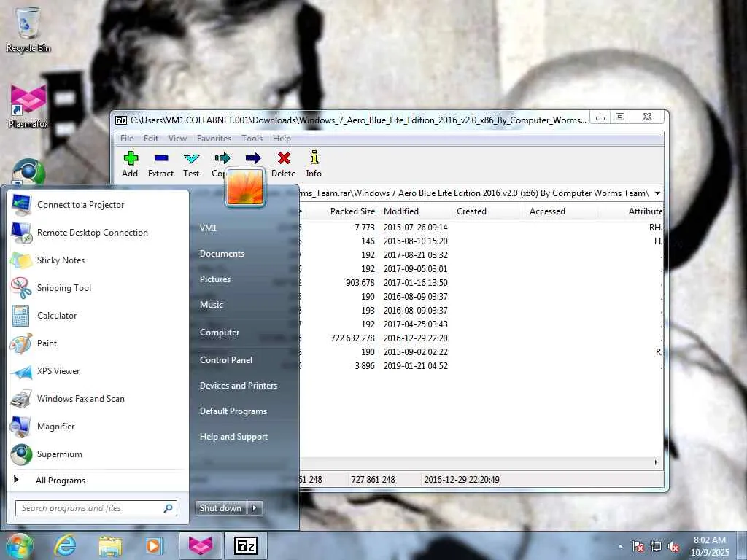Viewport: 747px width, 560px height.
Task: Open the File menu in 7-Zip
Action: 127,138
